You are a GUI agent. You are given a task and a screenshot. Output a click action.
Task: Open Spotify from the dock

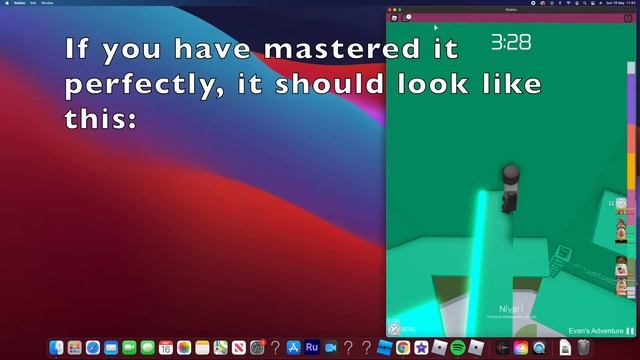(x=458, y=348)
